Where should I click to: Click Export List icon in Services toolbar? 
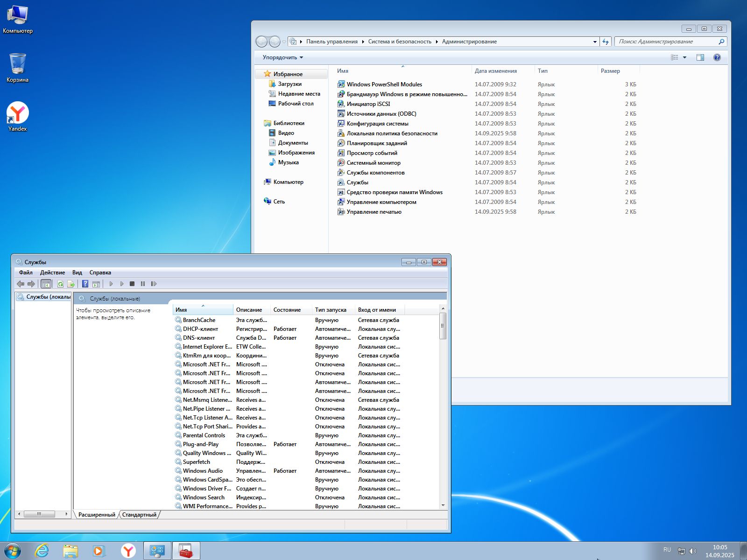click(71, 284)
